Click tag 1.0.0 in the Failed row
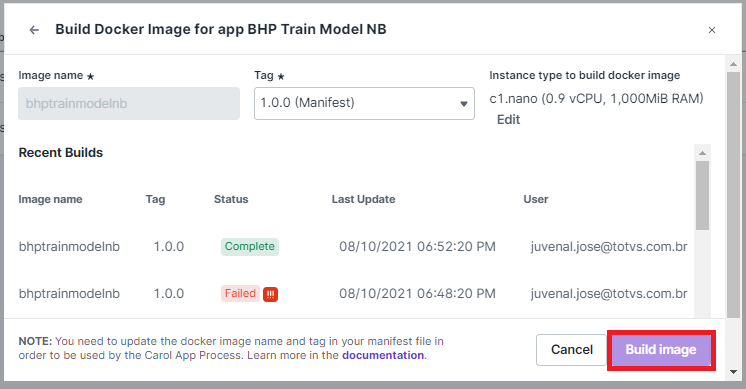 pyautogui.click(x=169, y=294)
